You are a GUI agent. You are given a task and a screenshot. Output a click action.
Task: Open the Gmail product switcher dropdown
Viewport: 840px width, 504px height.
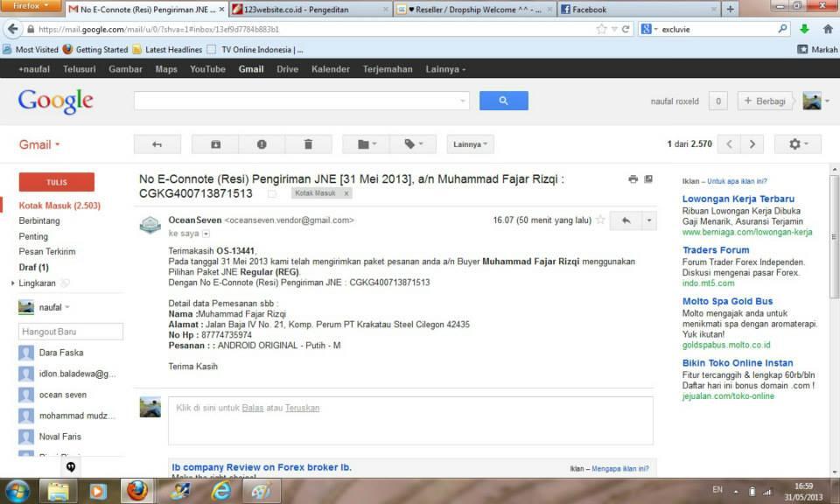pyautogui.click(x=39, y=144)
